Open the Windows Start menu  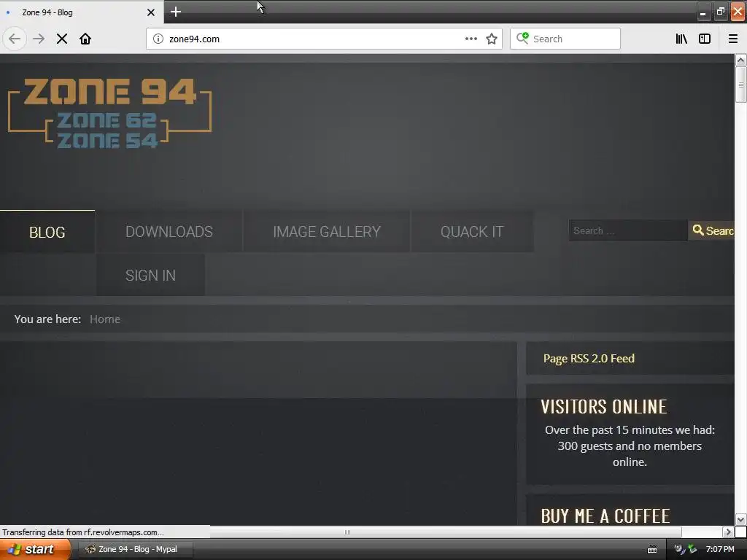(x=34, y=549)
